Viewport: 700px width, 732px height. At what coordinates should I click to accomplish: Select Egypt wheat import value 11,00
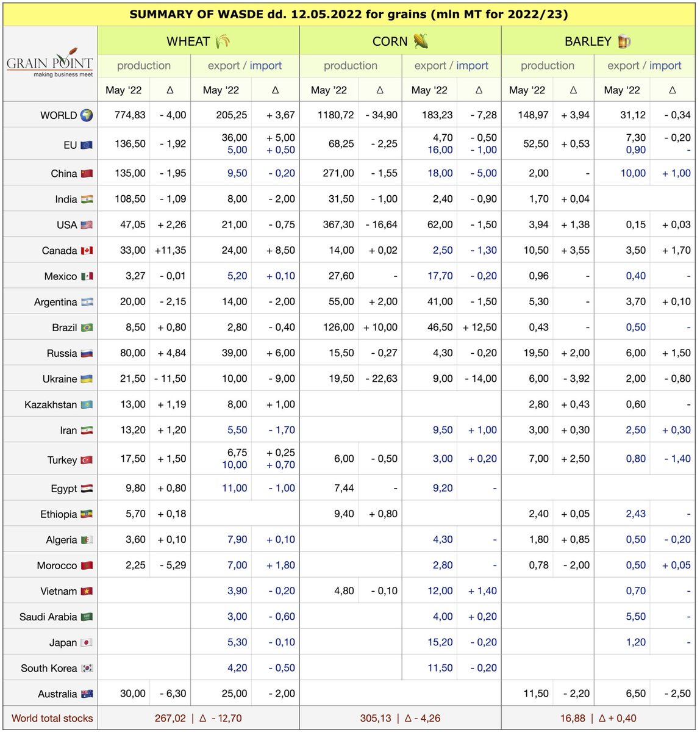coord(234,488)
